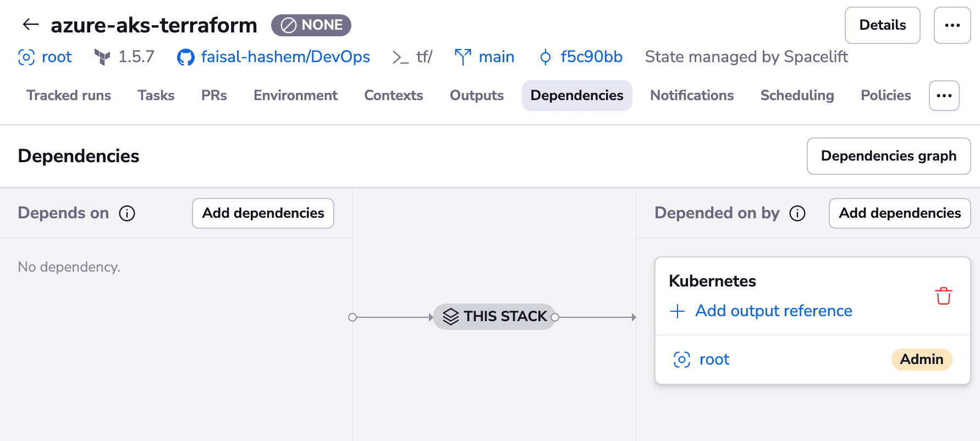Click the info icon next to Depended on by
This screenshot has height=441, width=980.
[797, 213]
